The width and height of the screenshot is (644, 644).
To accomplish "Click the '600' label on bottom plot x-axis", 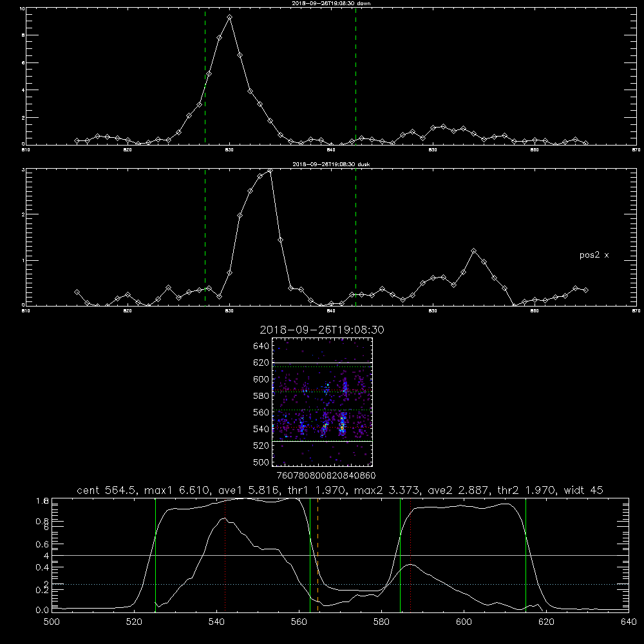I will click(464, 622).
